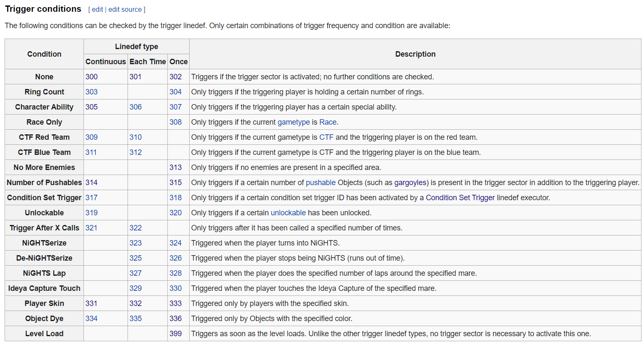Click the 323 NiGHTSerize link

pos(136,243)
